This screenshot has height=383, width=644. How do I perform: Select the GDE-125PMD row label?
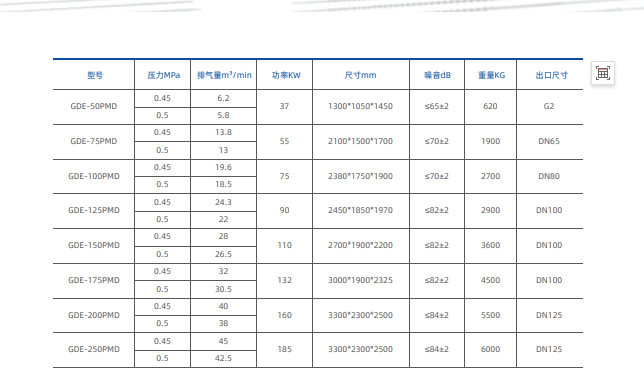94,210
